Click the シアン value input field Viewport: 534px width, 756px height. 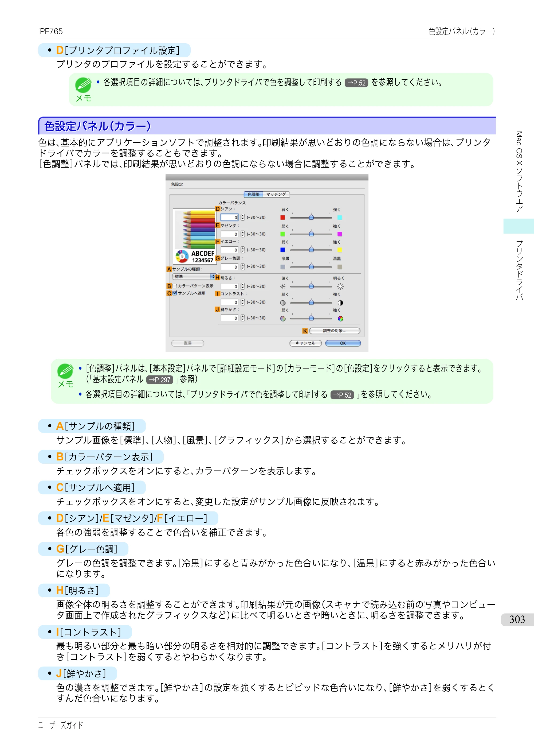click(x=229, y=217)
